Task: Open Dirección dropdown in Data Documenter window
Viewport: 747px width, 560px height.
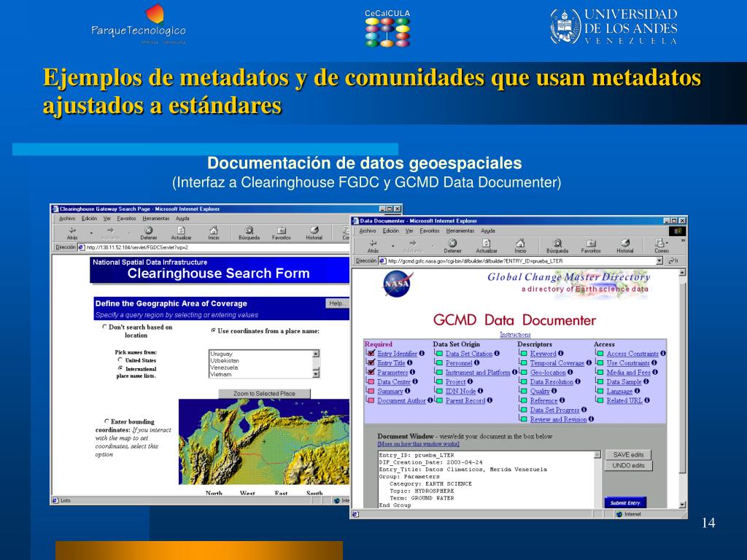Action: coord(659,261)
